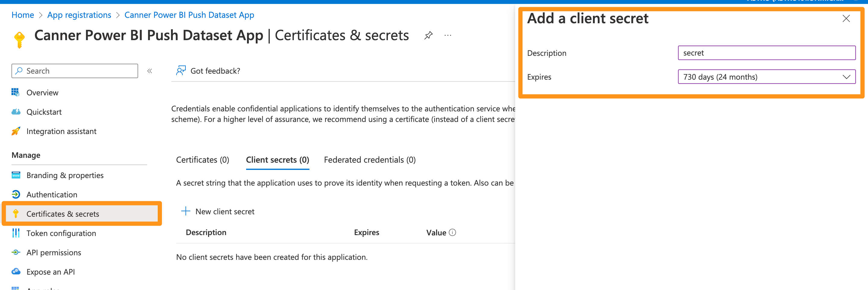Click the Description column header
The height and width of the screenshot is (290, 868).
(x=206, y=232)
